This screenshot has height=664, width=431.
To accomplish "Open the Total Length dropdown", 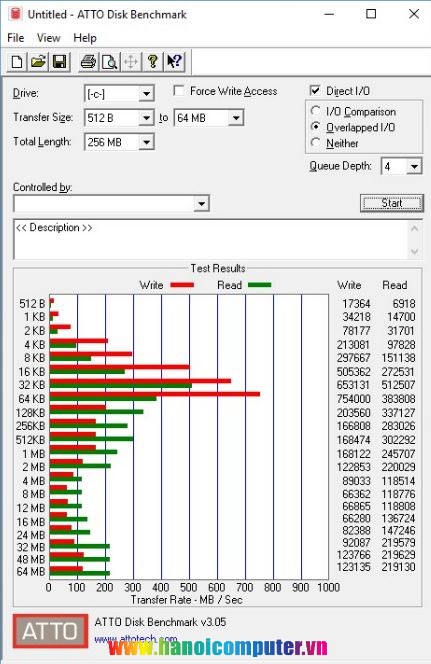I will coord(146,142).
